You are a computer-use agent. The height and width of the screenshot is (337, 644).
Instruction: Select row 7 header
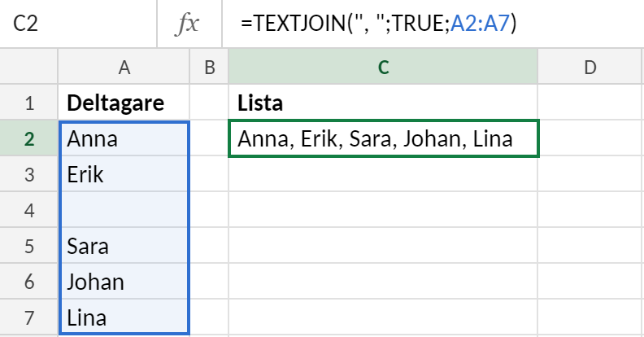tap(28, 317)
